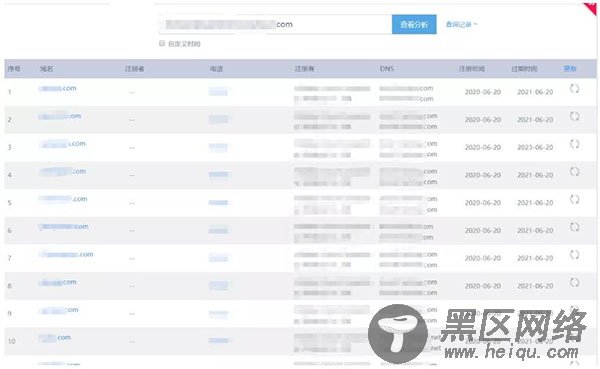Click the DNS column header

(386, 69)
